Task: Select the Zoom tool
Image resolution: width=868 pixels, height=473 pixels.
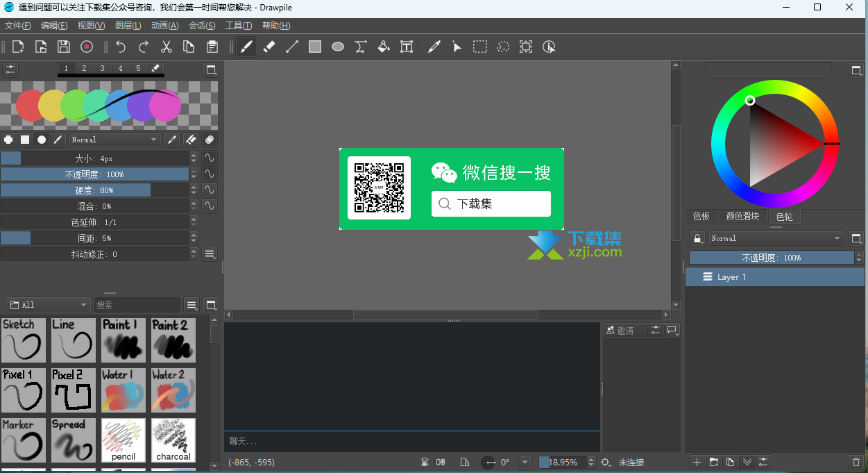Action: point(526,47)
